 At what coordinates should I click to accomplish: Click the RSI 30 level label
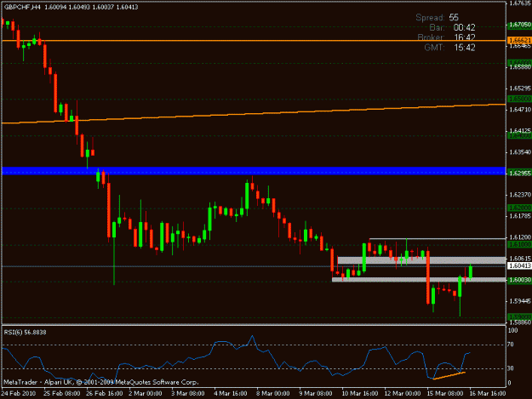511,368
